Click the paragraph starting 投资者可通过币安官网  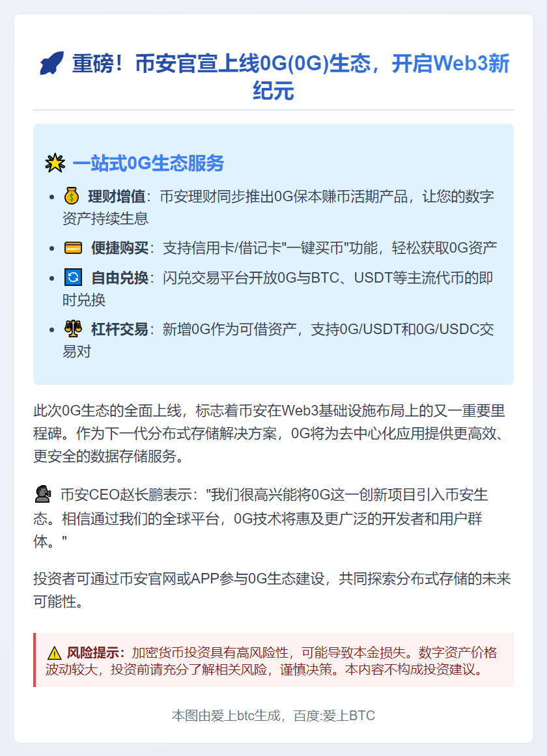273,590
